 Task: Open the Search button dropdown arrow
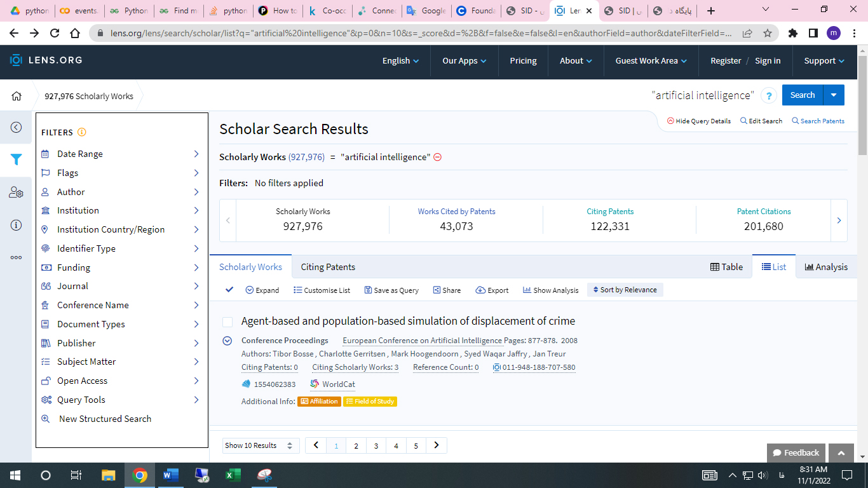834,95
